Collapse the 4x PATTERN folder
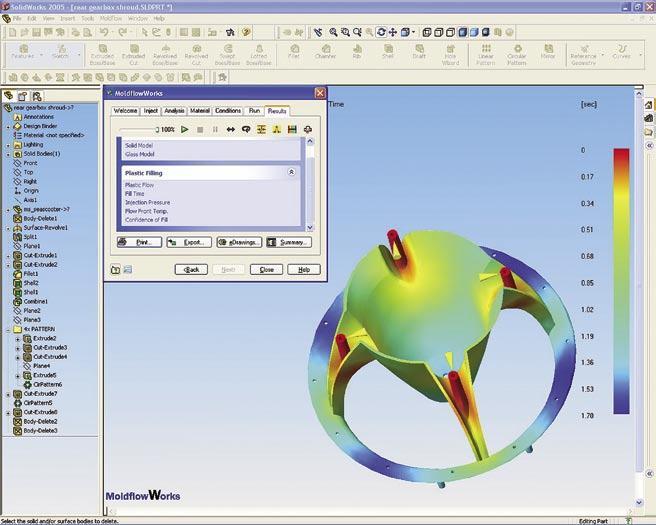Viewport: 656px width, 525px height. pyautogui.click(x=8, y=330)
